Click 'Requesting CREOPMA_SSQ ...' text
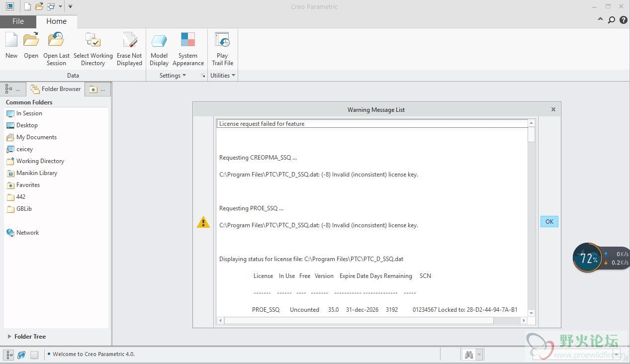This screenshot has width=630, height=364. [258, 158]
